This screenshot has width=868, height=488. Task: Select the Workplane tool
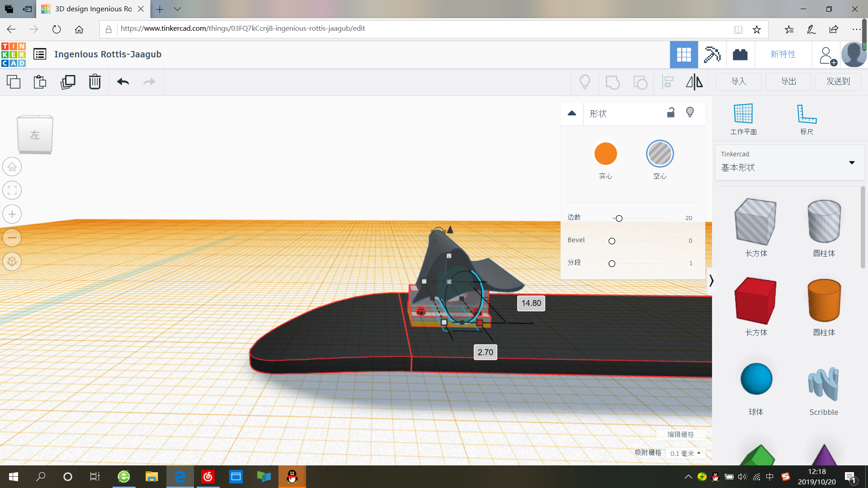point(743,119)
